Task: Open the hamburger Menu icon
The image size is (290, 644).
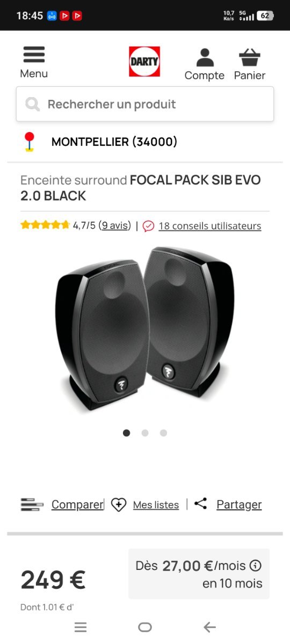Action: point(34,55)
